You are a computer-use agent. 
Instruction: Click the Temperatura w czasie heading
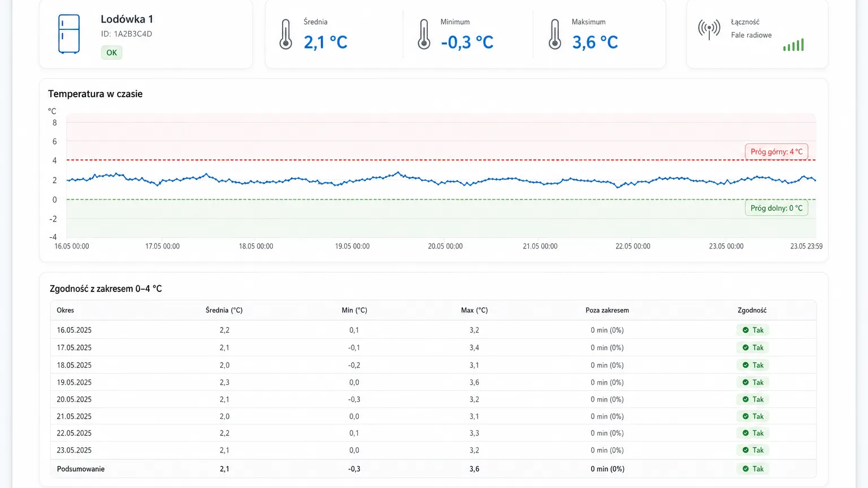[x=95, y=94]
